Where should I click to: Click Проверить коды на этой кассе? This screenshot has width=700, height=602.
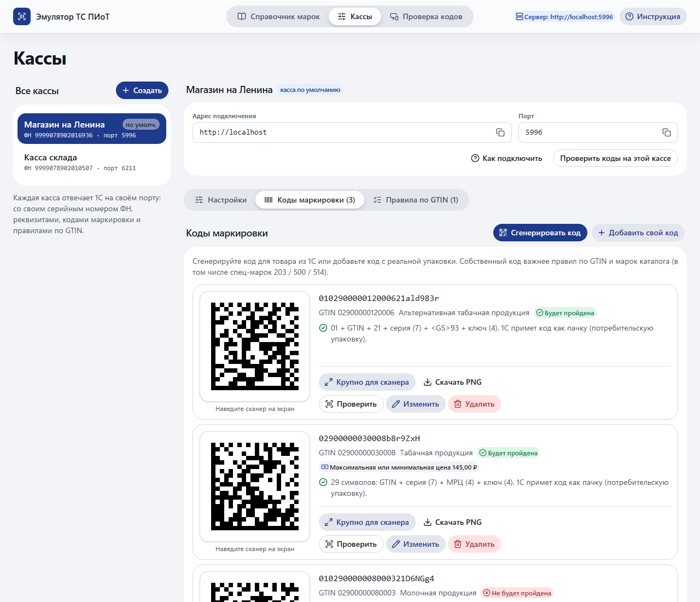point(615,158)
